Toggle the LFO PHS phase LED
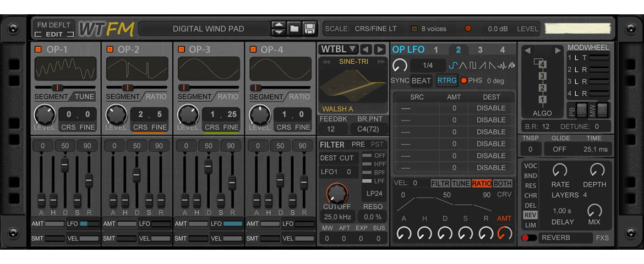 (x=463, y=80)
